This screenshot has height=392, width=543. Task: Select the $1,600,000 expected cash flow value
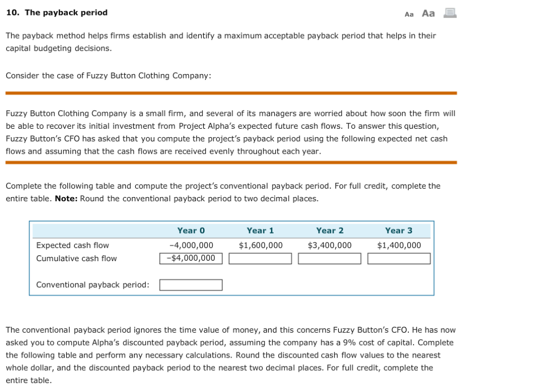(260, 245)
